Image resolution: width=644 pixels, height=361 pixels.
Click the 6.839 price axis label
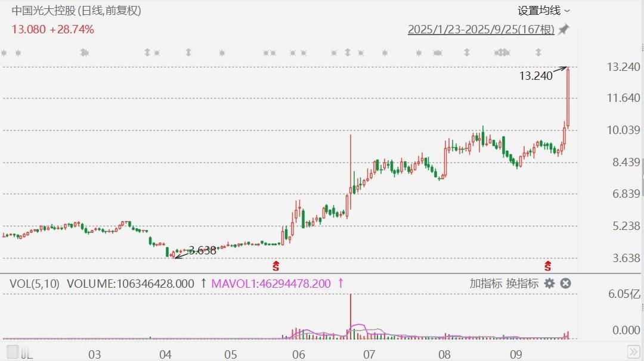pyautogui.click(x=626, y=194)
